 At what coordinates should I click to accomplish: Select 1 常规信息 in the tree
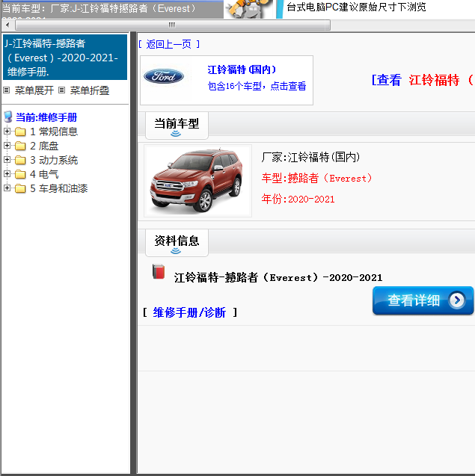click(x=54, y=132)
